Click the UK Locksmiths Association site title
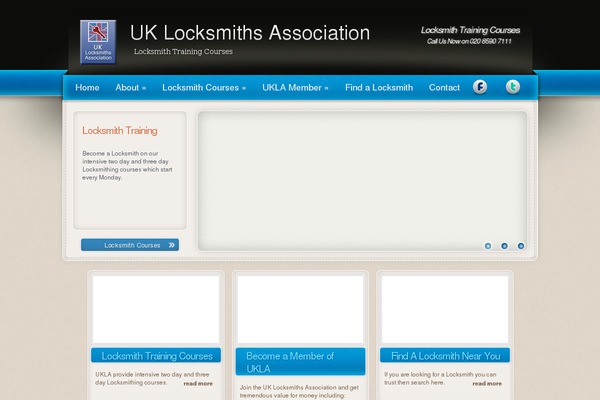 [250, 33]
